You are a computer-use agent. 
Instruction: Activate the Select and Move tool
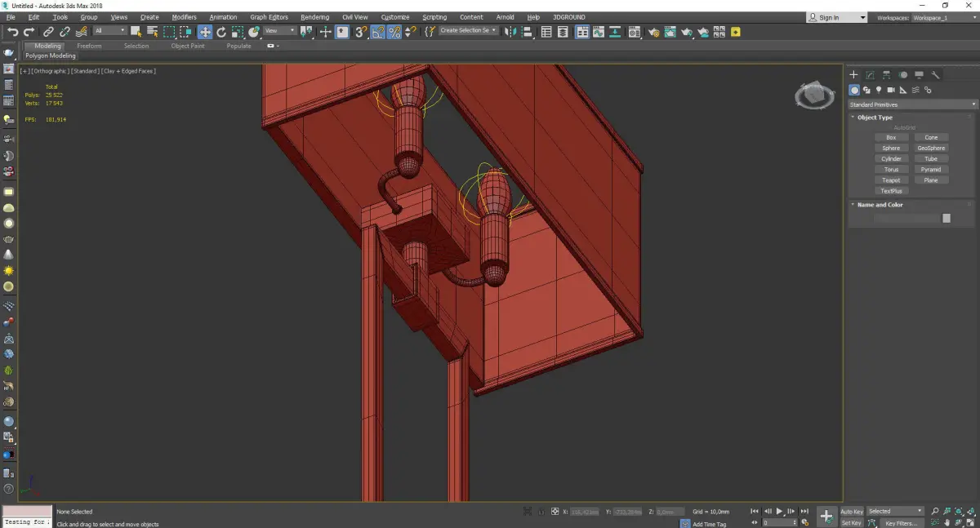(204, 32)
